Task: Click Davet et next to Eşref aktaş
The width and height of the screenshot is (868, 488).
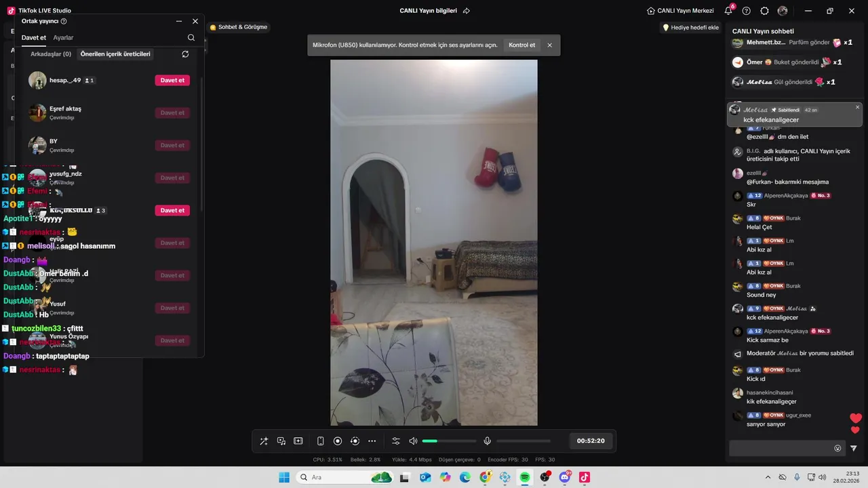Action: (x=172, y=113)
